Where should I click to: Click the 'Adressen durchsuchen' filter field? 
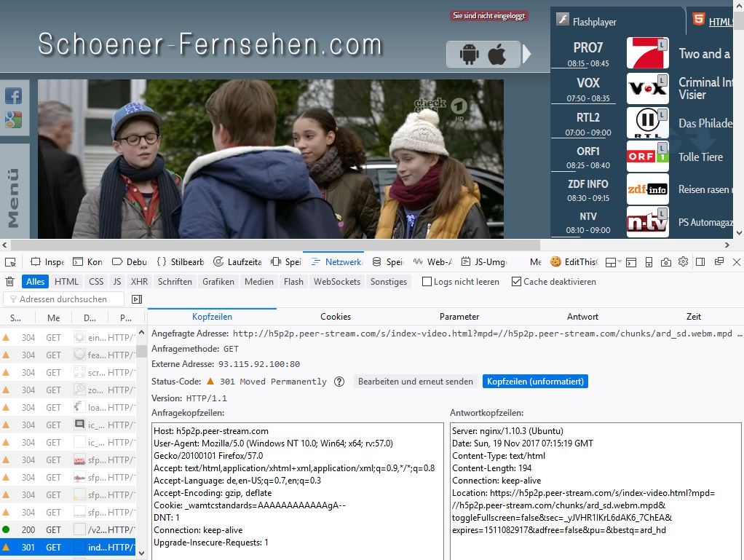click(66, 299)
